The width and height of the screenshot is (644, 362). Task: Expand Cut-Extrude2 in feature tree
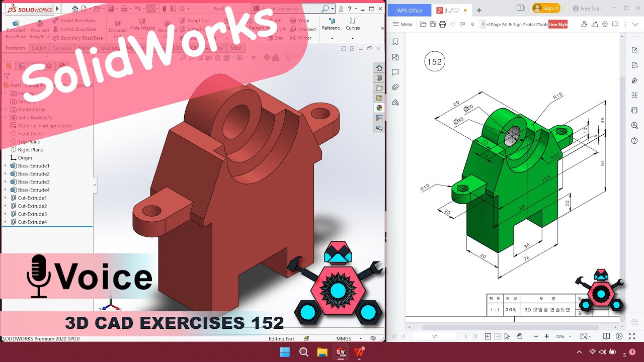coord(6,206)
